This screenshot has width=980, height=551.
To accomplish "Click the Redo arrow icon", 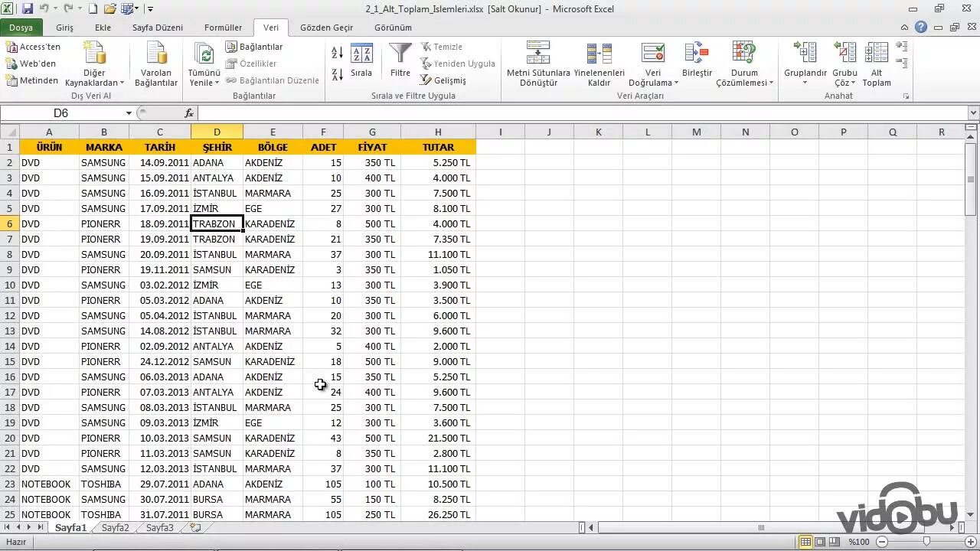I will point(69,9).
